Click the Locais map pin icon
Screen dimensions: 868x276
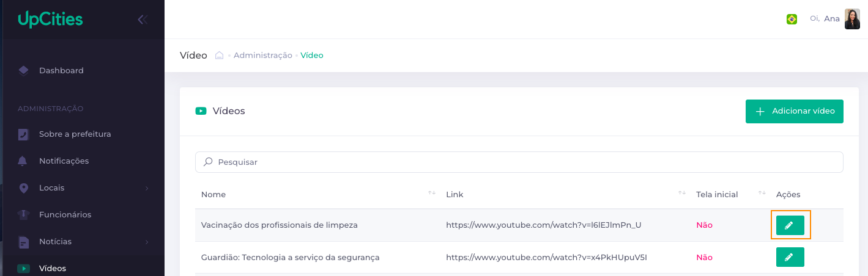click(x=23, y=187)
